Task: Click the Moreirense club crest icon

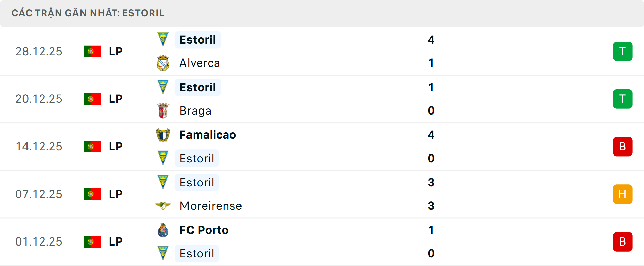Action: (x=163, y=206)
